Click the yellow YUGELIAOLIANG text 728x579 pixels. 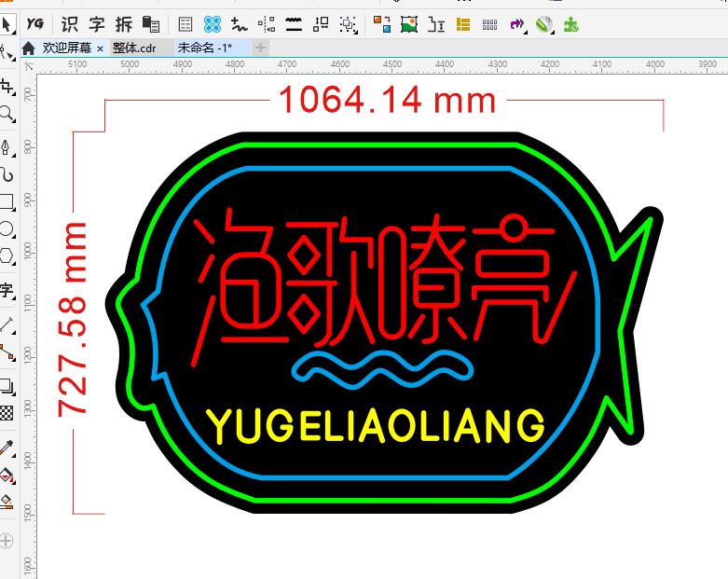tap(375, 425)
